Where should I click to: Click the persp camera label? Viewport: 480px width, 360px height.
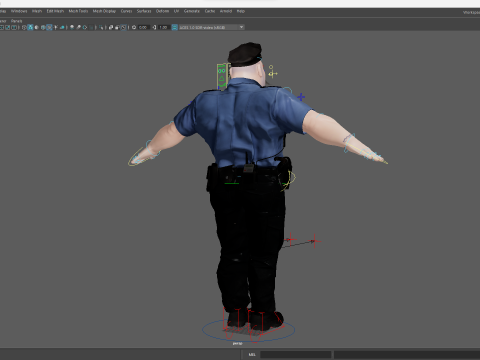pyautogui.click(x=237, y=343)
